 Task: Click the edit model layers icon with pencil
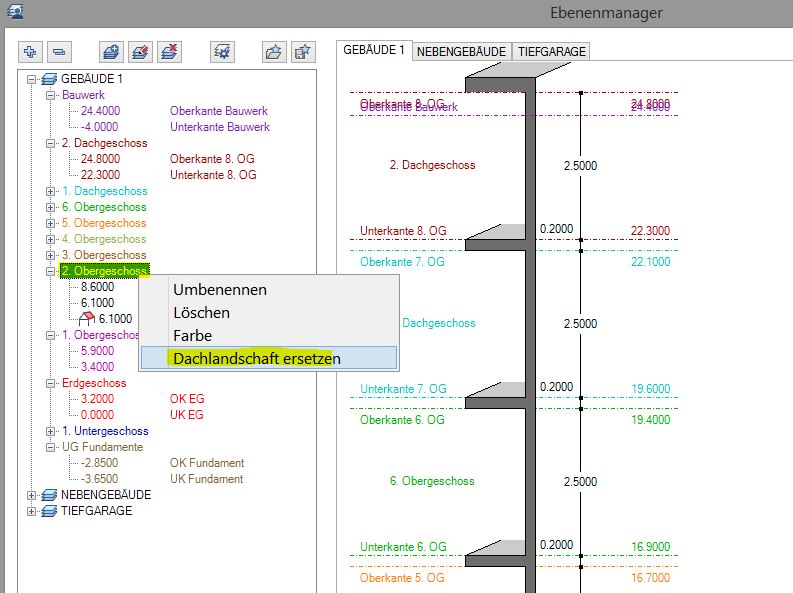coord(141,51)
